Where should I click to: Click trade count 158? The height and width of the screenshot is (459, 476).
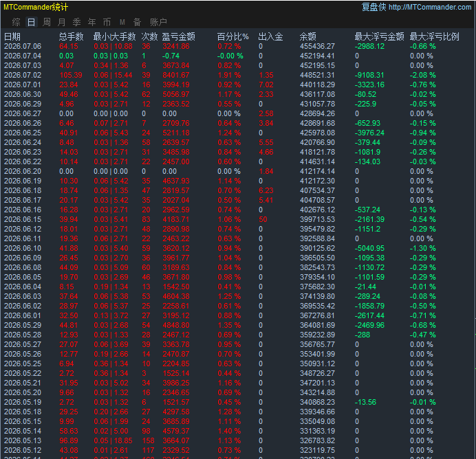tap(149, 441)
